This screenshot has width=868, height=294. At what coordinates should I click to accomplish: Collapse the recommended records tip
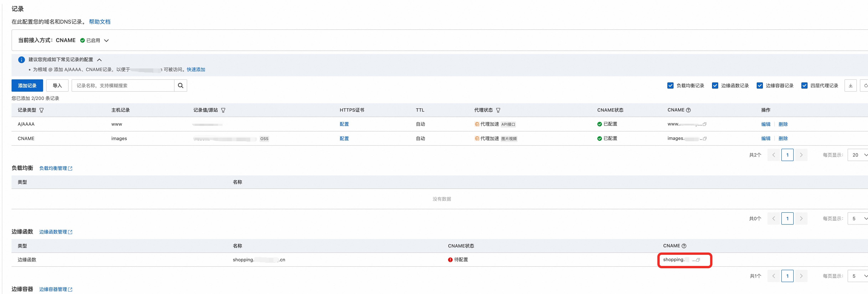pos(99,60)
